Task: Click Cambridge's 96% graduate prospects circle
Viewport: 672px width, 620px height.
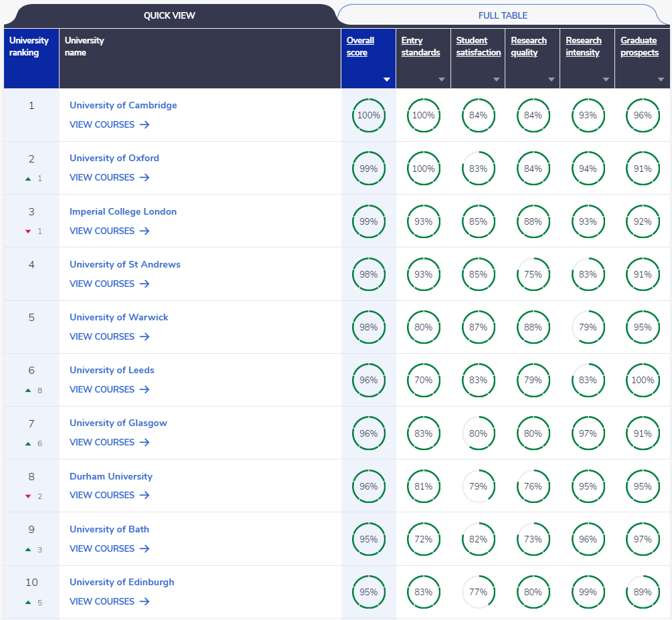Action: click(x=643, y=115)
